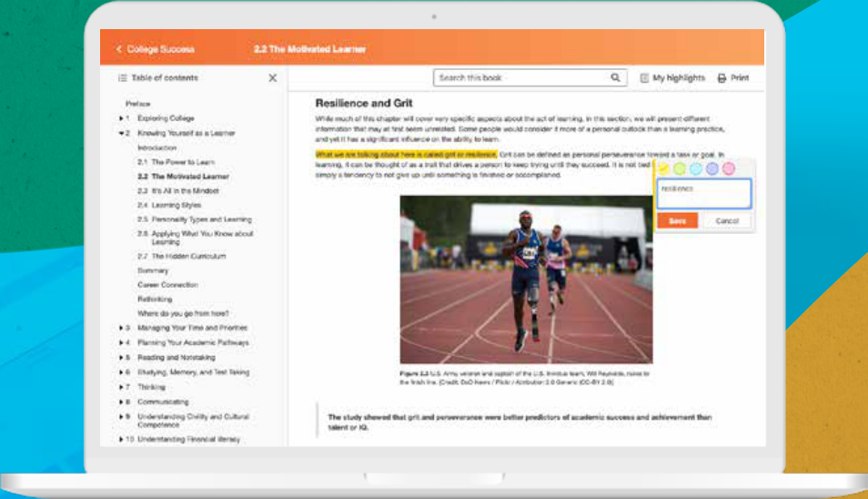Click the My highlights notebook icon
This screenshot has height=499, width=868.
(644, 78)
